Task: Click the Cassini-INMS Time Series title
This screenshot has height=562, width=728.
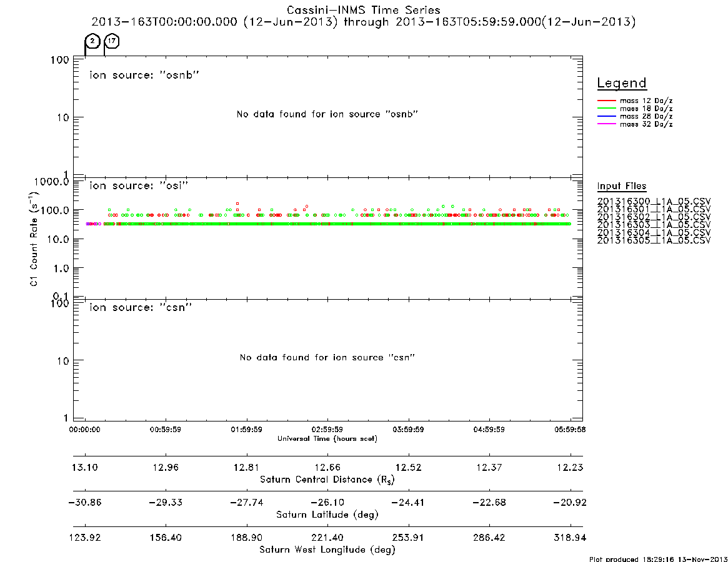Action: [x=364, y=10]
